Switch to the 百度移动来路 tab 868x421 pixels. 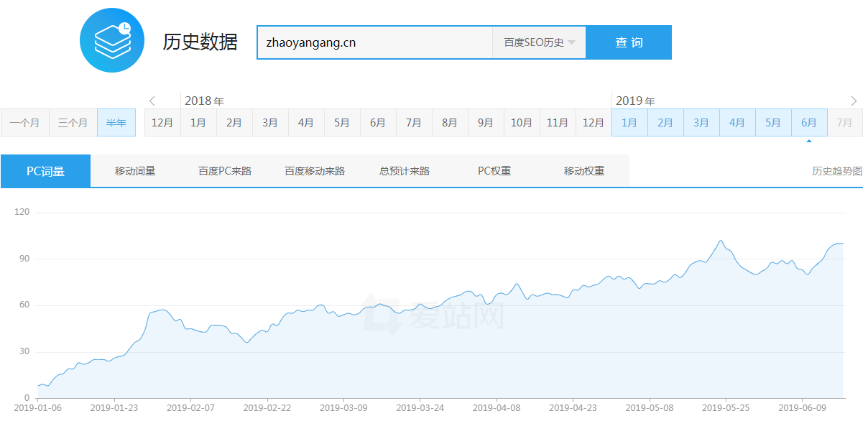(313, 170)
